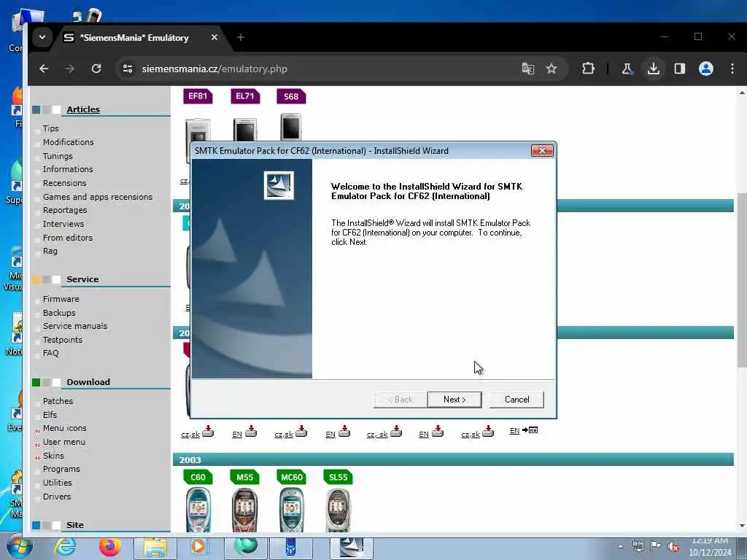This screenshot has width=747, height=560.
Task: Click the Articles section heading
Action: (83, 109)
